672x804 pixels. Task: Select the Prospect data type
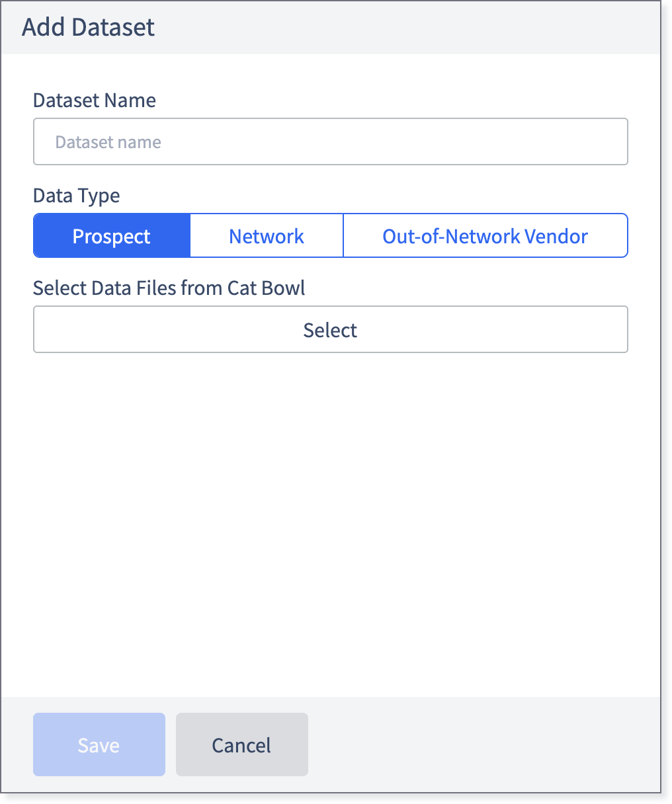[112, 235]
